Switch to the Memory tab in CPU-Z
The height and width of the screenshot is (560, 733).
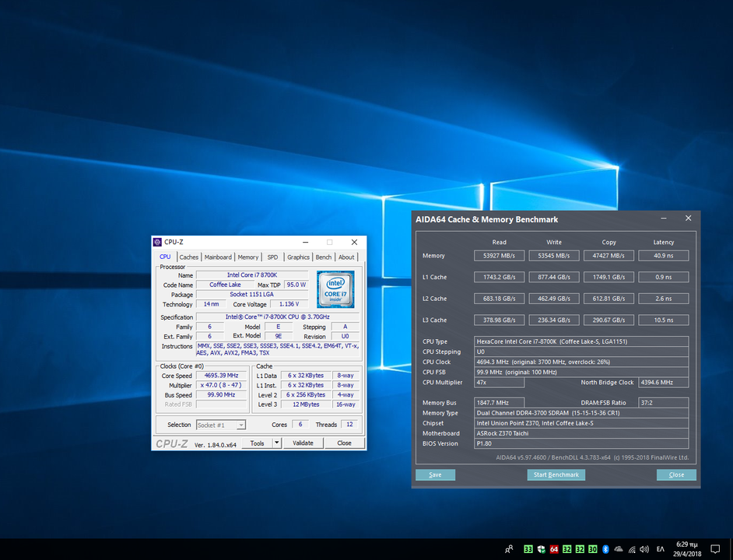[247, 257]
